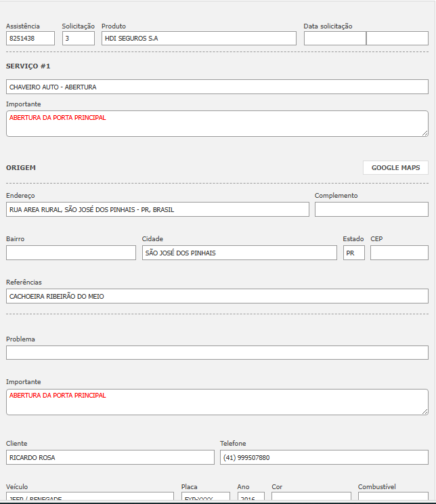This screenshot has height=504, width=436.
Task: Click the Endereço address field
Action: coord(157,209)
